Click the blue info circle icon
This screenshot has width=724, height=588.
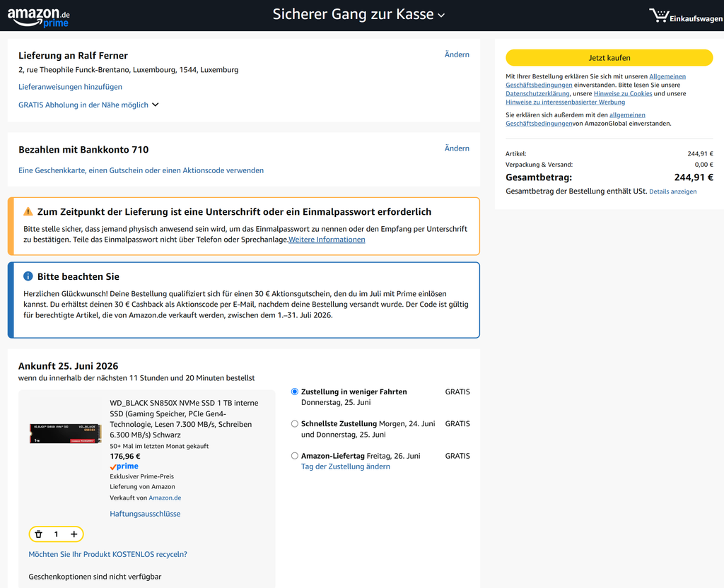(28, 276)
